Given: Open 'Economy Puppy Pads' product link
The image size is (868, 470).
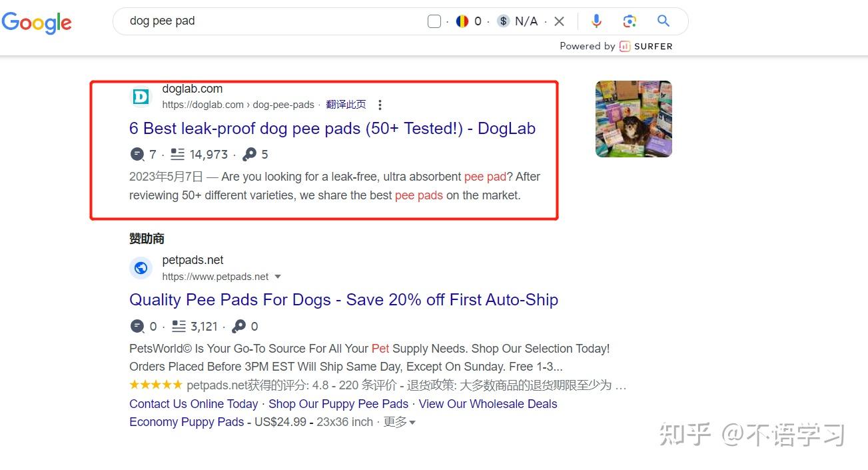Looking at the screenshot, I should pyautogui.click(x=187, y=422).
